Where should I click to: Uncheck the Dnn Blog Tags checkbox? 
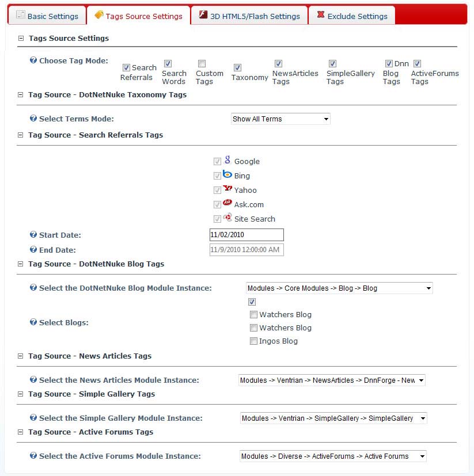click(x=389, y=63)
